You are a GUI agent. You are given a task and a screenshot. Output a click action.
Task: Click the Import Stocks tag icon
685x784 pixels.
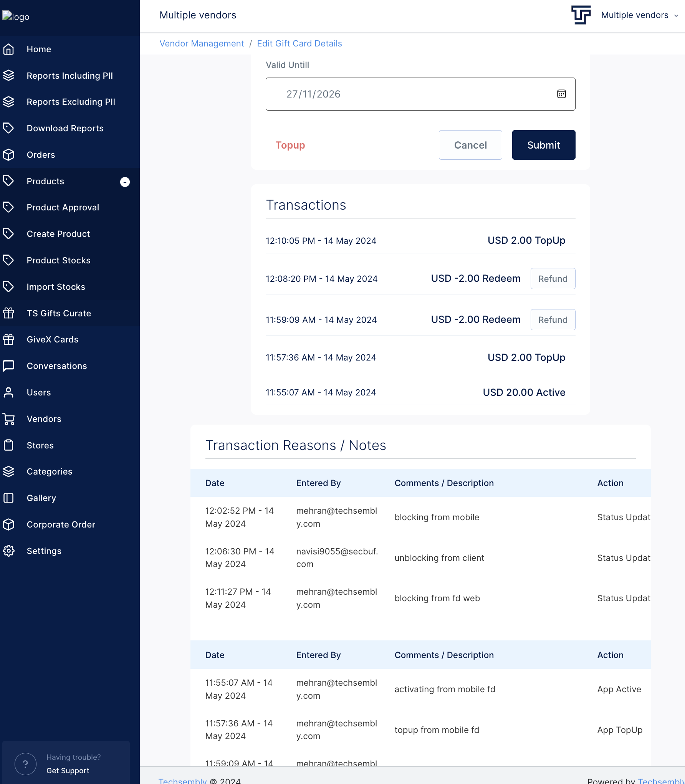click(8, 287)
